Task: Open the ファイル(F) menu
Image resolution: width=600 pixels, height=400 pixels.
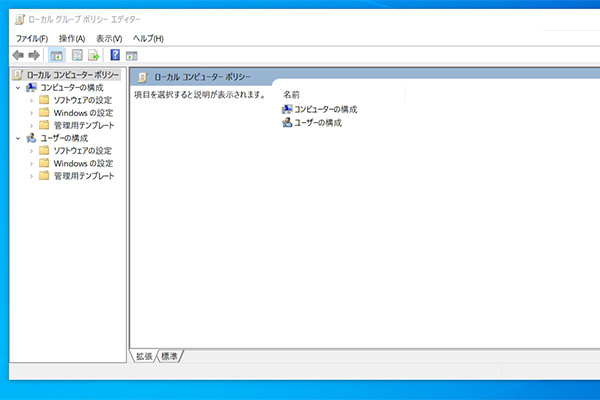Action: coord(32,39)
